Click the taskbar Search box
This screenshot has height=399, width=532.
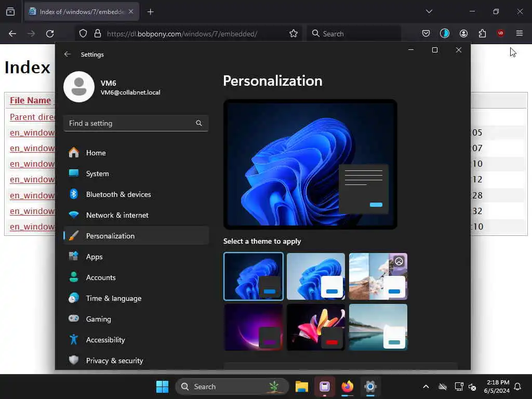232,387
